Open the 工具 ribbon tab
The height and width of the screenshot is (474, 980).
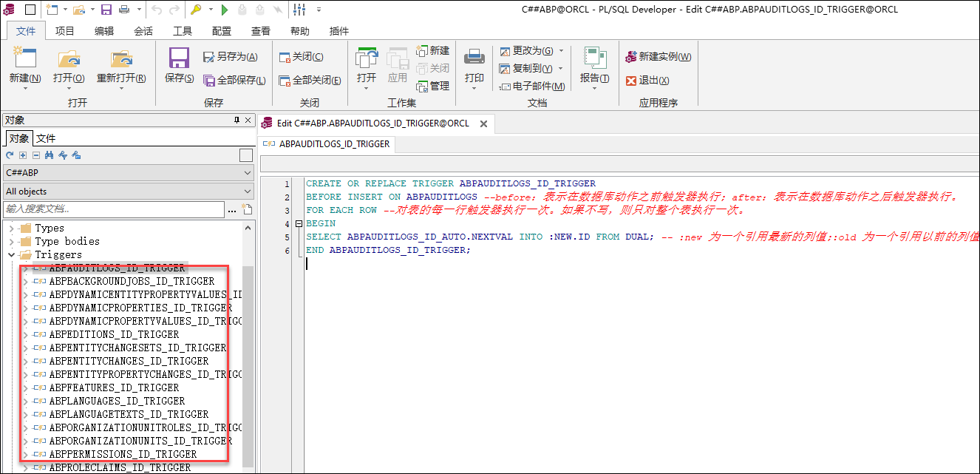click(183, 30)
